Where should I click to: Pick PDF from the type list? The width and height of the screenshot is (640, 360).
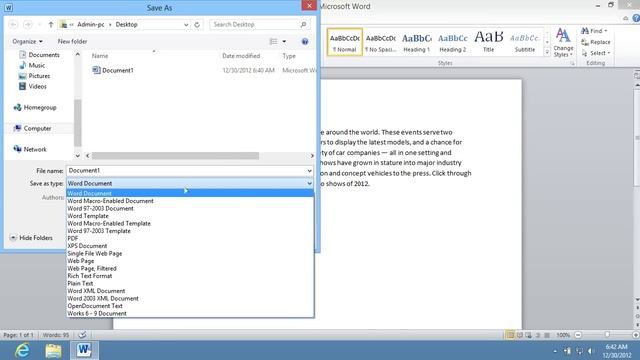click(190, 238)
